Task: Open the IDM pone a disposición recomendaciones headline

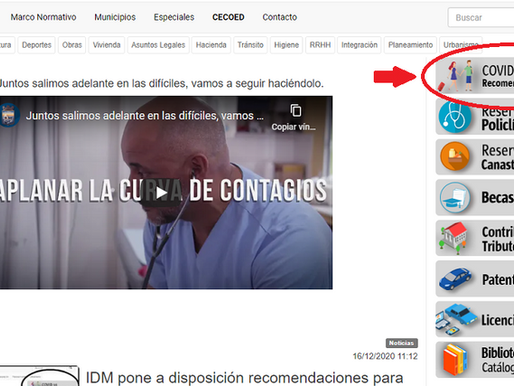Action: (244, 378)
